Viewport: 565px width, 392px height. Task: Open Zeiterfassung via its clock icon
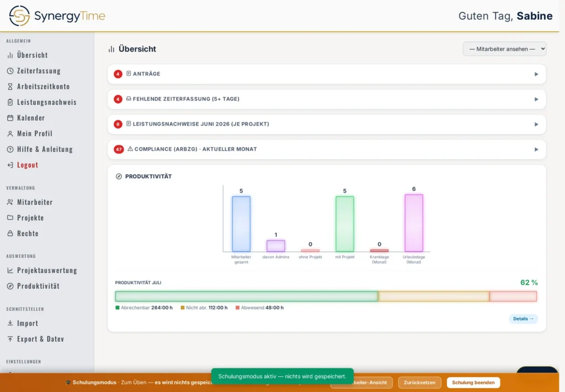[10, 71]
